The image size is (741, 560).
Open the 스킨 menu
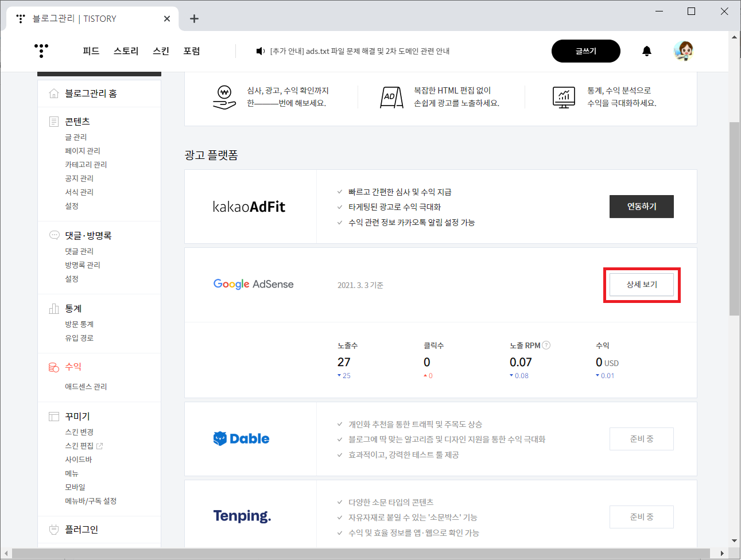point(161,51)
